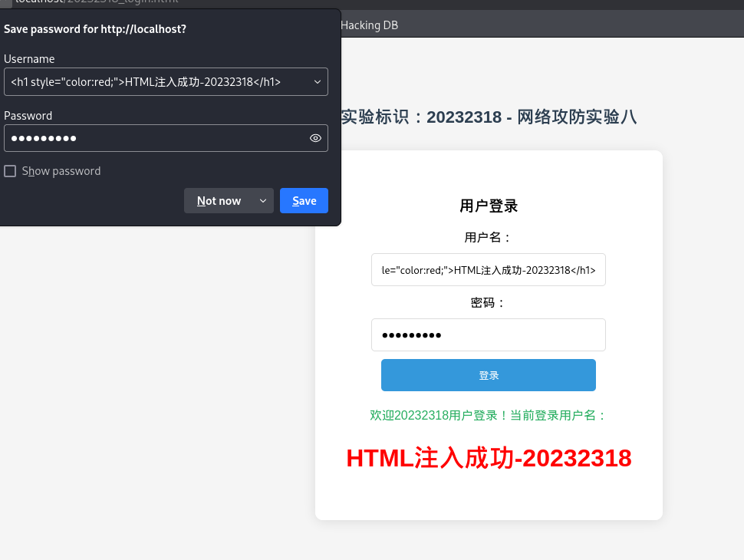Click the blue 登录 login button
Screen dimensions: 744x560
tap(489, 375)
